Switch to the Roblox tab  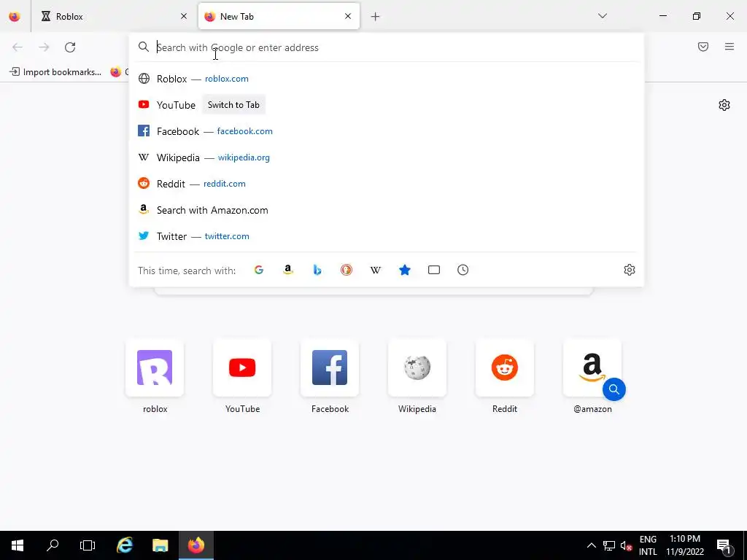click(x=115, y=17)
